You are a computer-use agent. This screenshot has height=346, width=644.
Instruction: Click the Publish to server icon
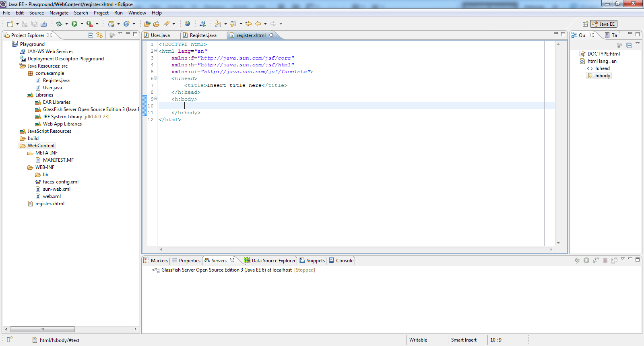click(614, 260)
